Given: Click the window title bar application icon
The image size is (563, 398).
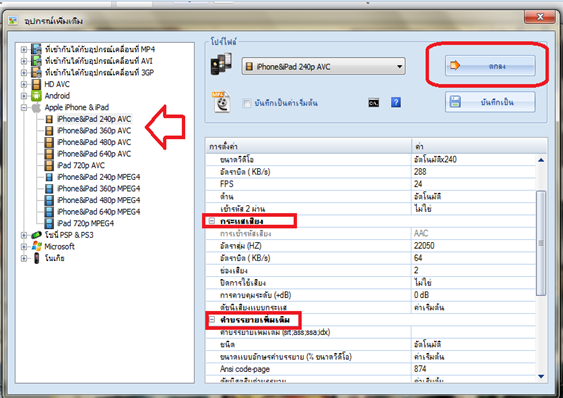Looking at the screenshot, I should coord(13,21).
